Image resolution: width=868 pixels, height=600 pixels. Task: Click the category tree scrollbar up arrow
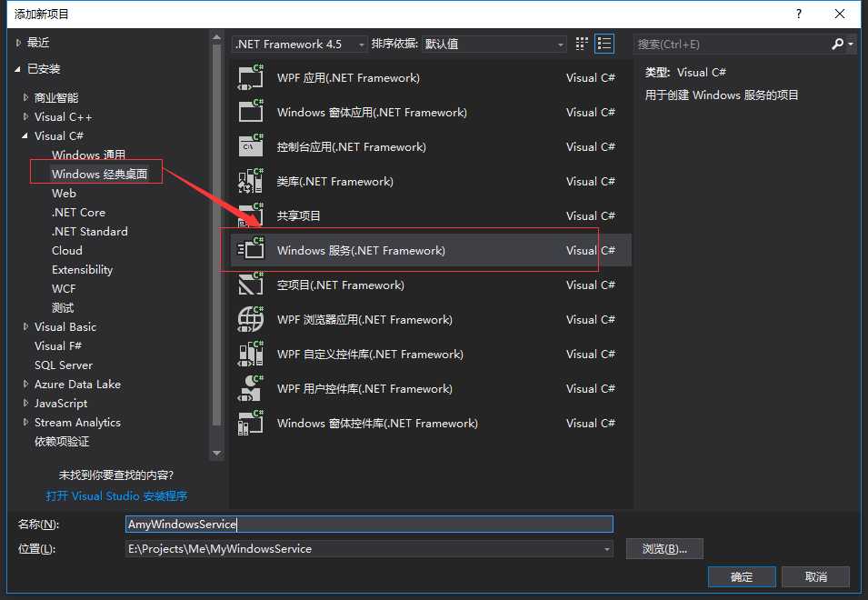pos(217,37)
